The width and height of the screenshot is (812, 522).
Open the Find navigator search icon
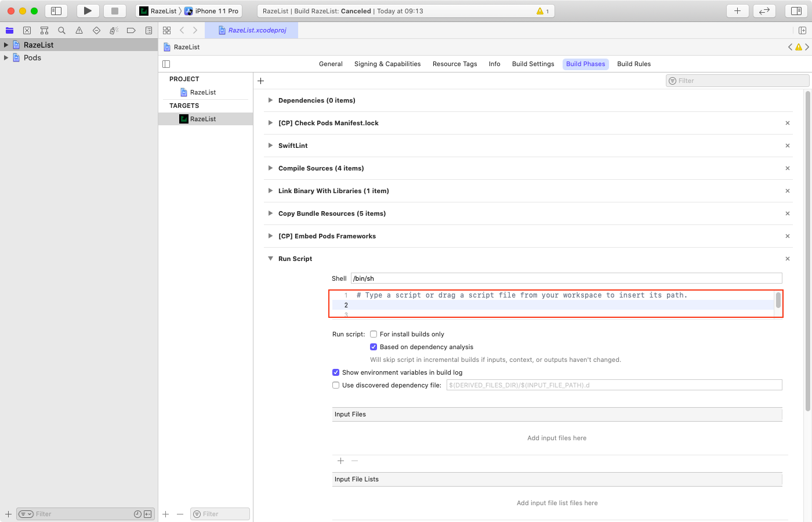click(61, 30)
